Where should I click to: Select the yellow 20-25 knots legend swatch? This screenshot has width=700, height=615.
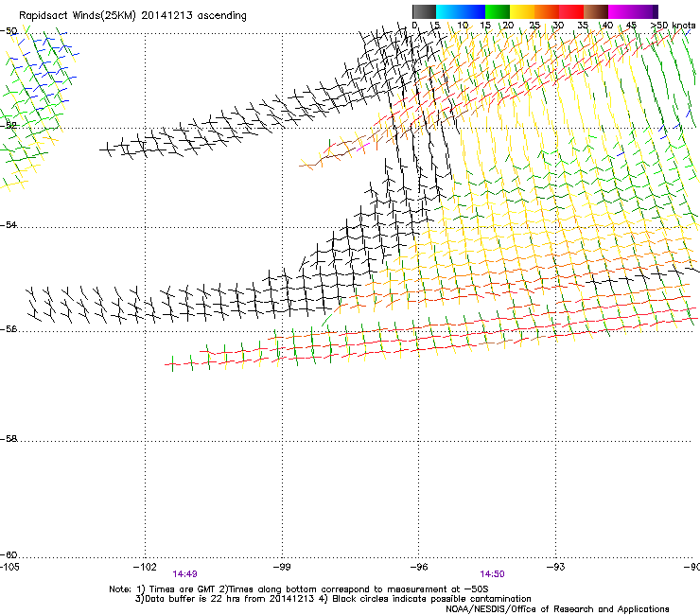tap(522, 11)
